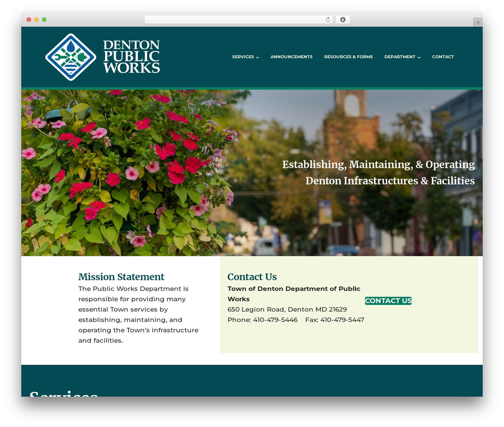This screenshot has height=427, width=504.
Task: Click the browser reload icon
Action: click(x=328, y=20)
